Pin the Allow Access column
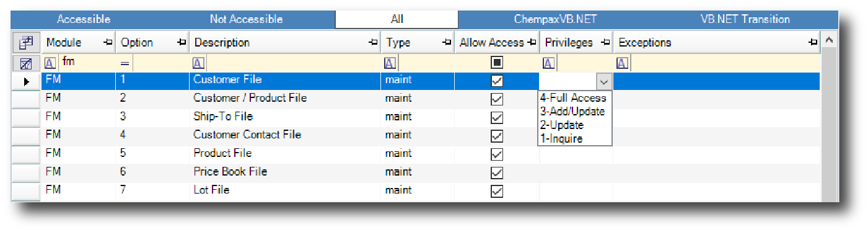 pos(531,42)
